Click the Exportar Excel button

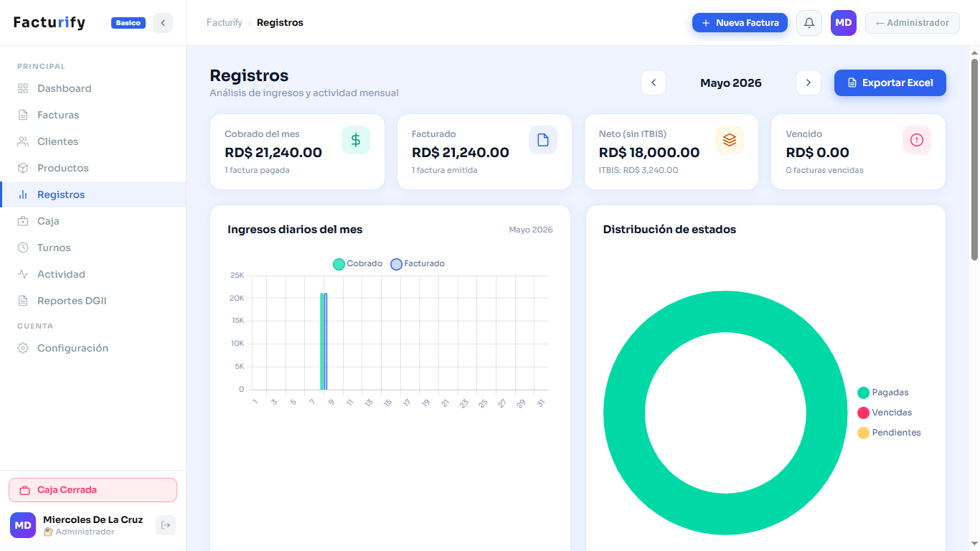(890, 83)
